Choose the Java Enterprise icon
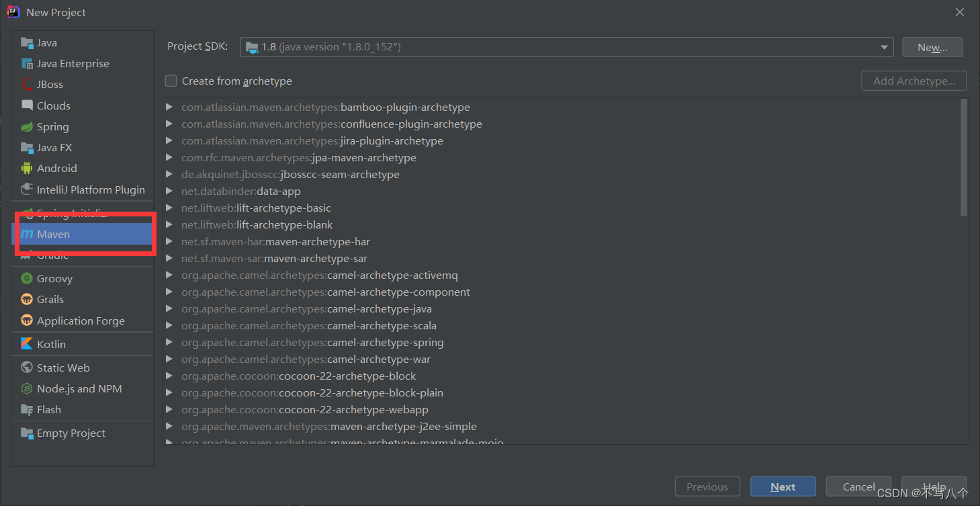Viewport: 980px width, 506px height. pyautogui.click(x=27, y=64)
